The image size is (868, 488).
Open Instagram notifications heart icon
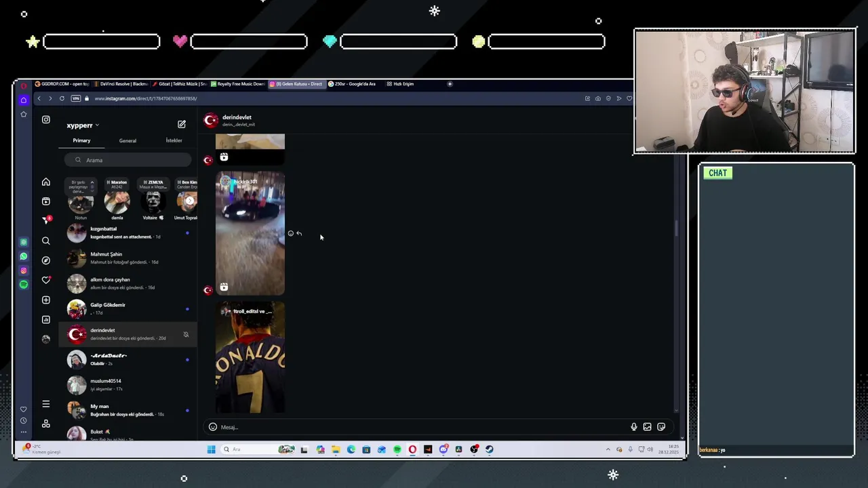coord(46,280)
